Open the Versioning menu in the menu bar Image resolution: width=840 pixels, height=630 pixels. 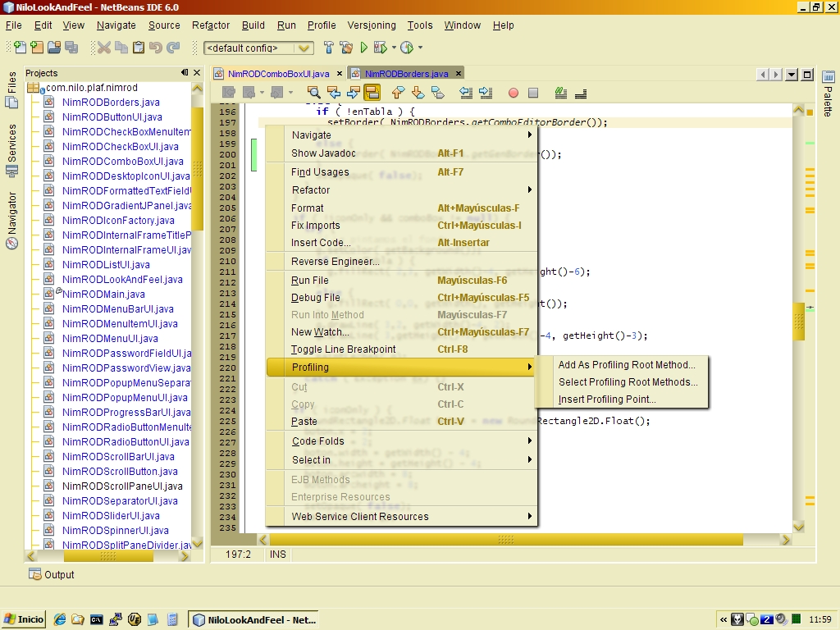372,25
